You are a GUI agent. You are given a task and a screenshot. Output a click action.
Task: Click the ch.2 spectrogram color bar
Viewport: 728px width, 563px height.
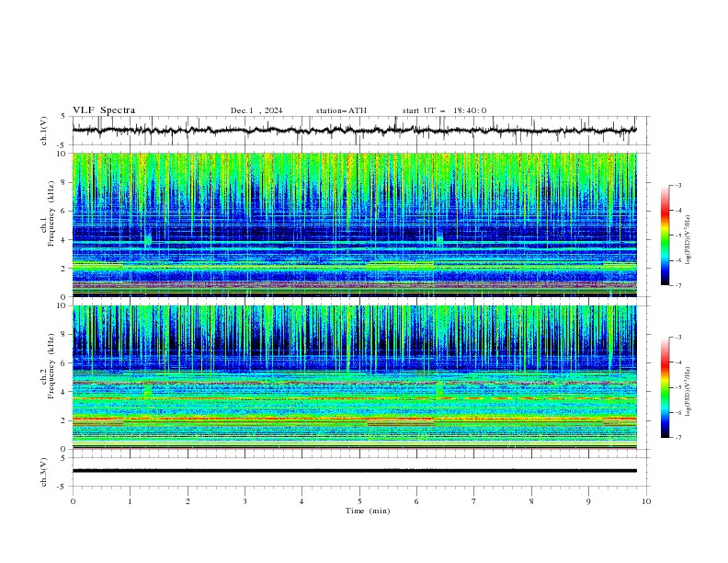[665, 387]
